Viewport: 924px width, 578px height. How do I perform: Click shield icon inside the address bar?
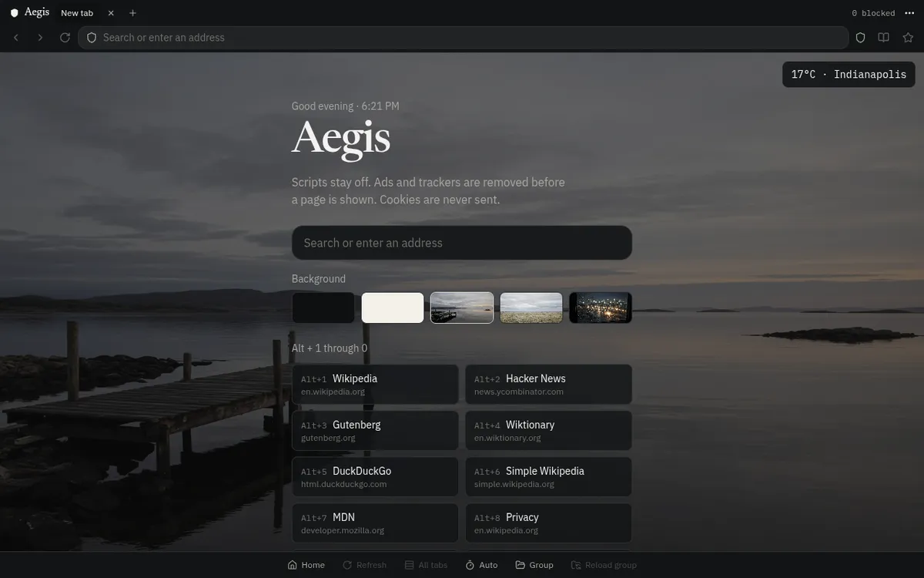coord(92,38)
